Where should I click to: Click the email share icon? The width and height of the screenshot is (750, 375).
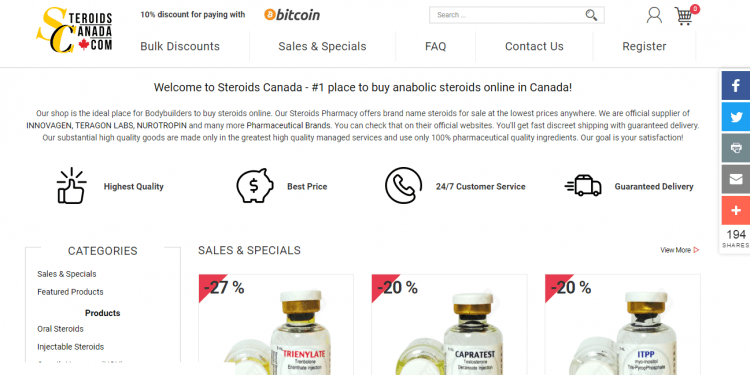coord(736,179)
